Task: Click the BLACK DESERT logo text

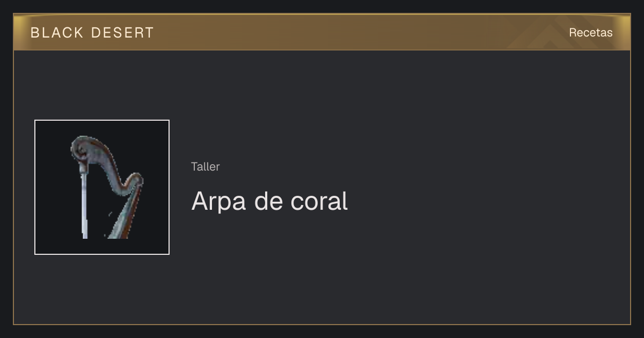Action: (92, 33)
